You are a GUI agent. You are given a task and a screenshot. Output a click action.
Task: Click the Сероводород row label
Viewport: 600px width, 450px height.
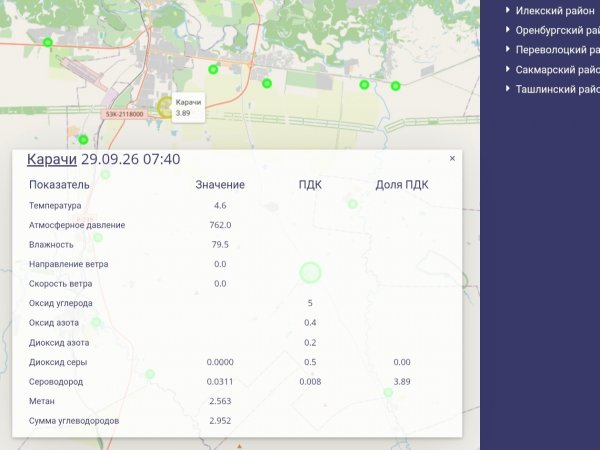click(56, 382)
